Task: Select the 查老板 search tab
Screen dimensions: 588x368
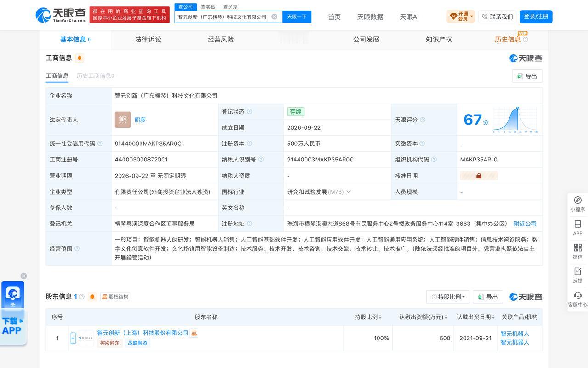Action: coord(208,7)
